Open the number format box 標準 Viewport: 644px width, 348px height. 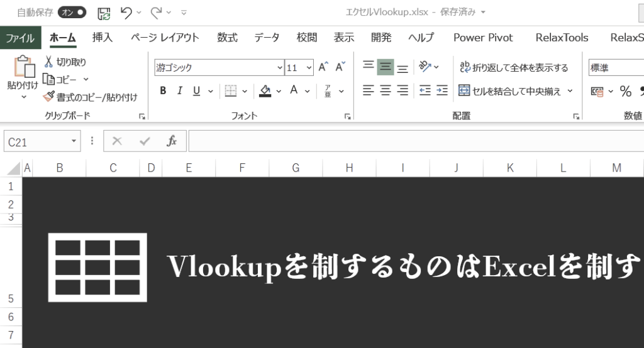click(616, 68)
